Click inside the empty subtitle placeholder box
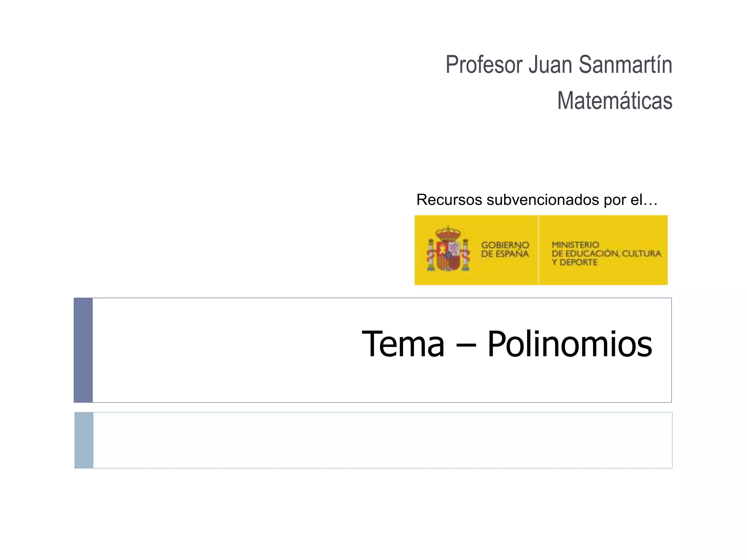 pyautogui.click(x=383, y=440)
